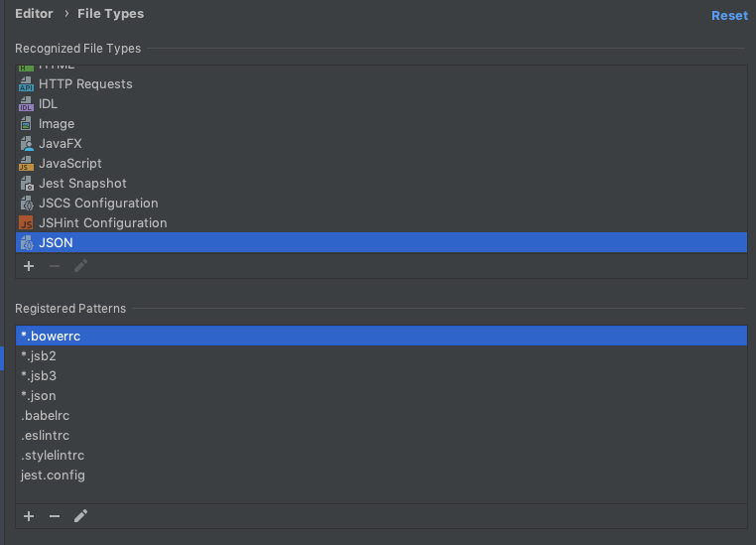Click the JSHint Configuration icon

pos(26,223)
